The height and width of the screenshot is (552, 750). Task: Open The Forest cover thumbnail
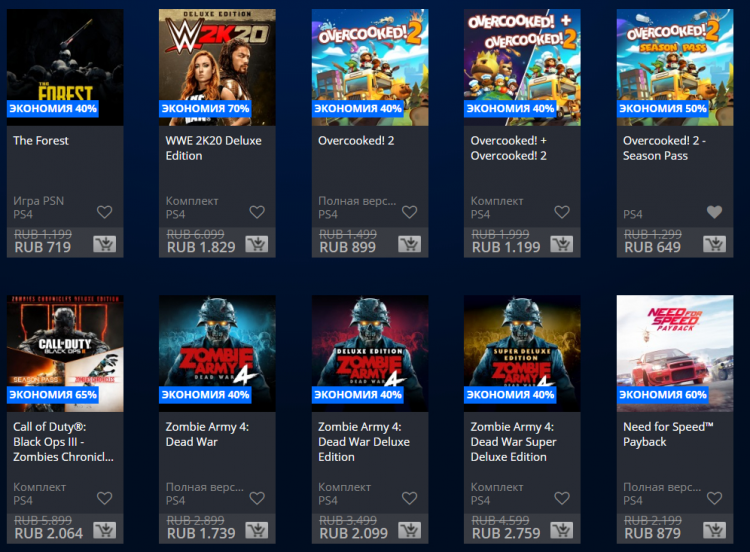[65, 67]
